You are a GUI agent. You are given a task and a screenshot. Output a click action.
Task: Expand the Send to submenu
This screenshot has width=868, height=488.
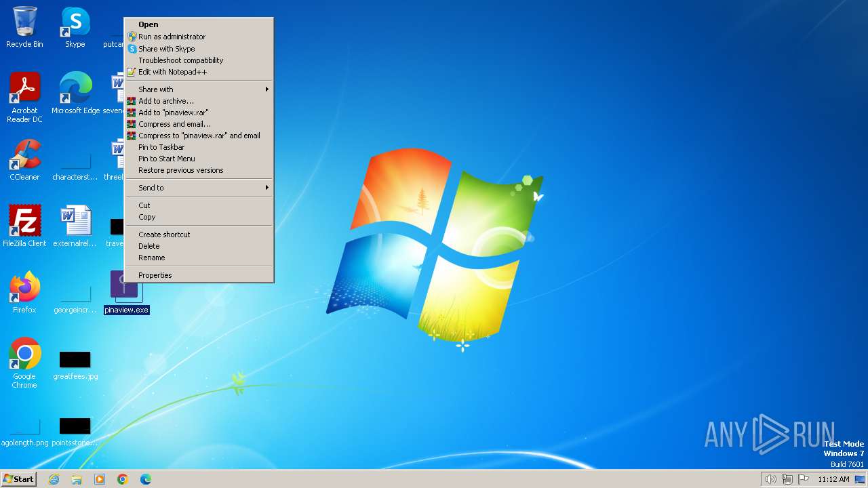(x=199, y=188)
